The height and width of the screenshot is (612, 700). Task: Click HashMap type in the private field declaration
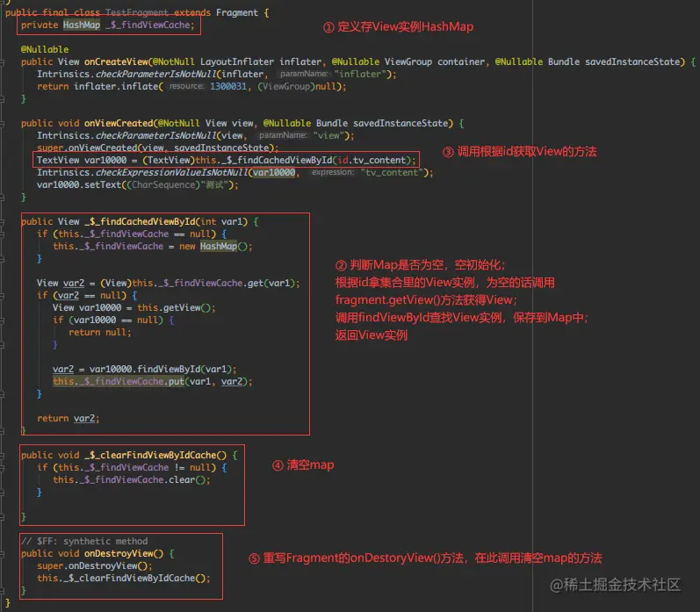point(82,25)
